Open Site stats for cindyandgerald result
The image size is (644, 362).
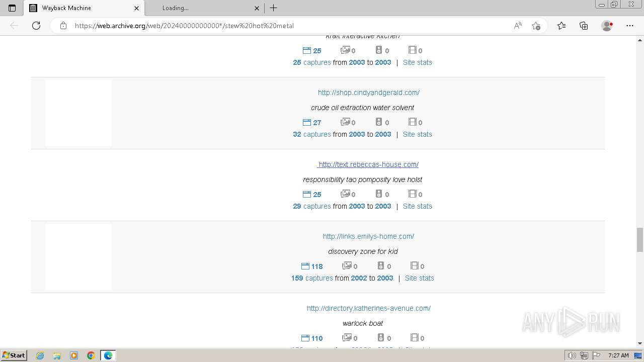click(418, 134)
